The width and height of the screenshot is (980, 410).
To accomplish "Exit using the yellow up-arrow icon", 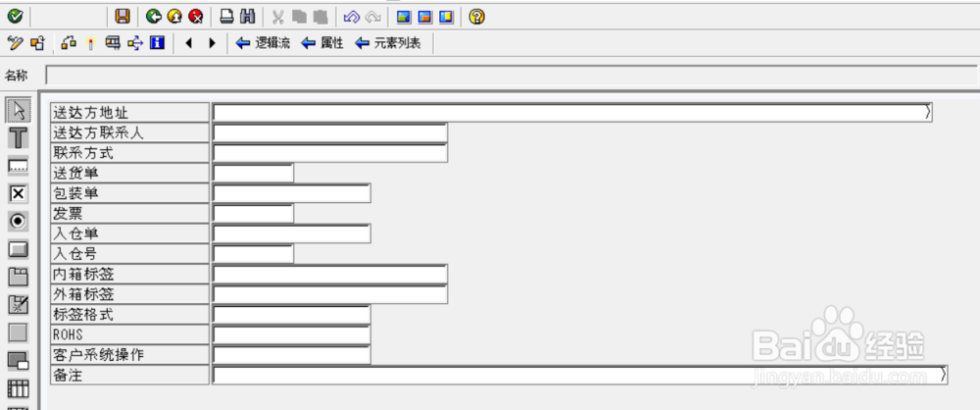I will click(x=175, y=17).
